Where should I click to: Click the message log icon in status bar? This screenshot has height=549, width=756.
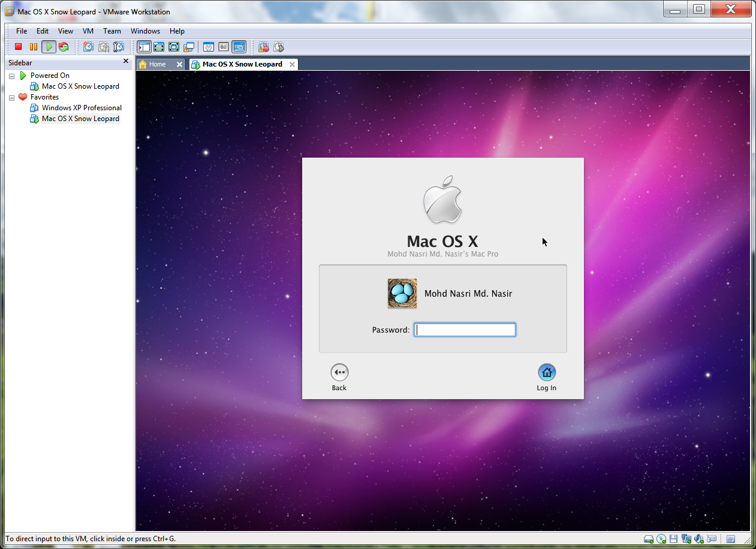coord(731,539)
